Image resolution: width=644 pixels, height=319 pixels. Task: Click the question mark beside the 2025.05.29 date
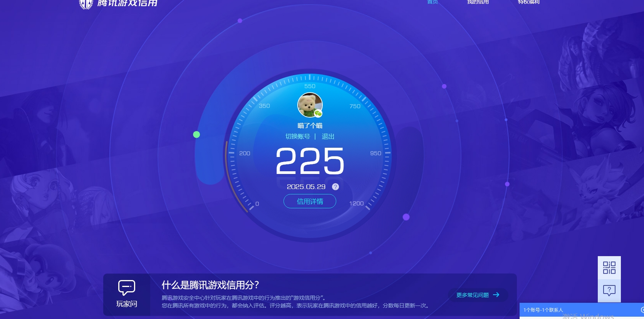[335, 187]
